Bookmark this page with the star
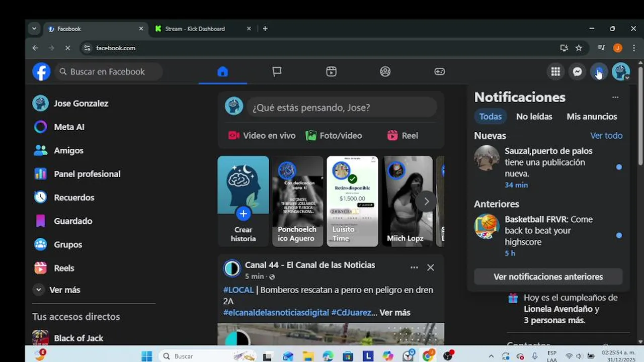The height and width of the screenshot is (362, 644). tap(579, 48)
